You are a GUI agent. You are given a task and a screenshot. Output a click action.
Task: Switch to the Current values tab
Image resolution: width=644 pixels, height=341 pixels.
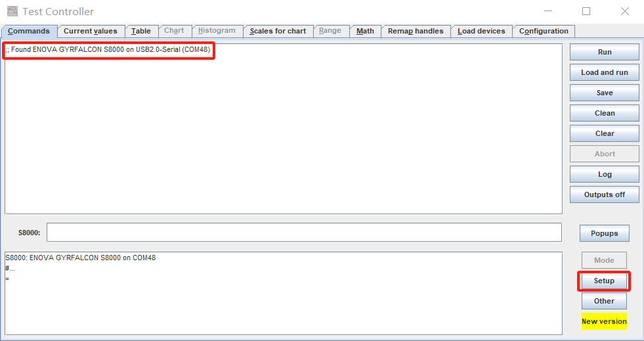pos(91,31)
